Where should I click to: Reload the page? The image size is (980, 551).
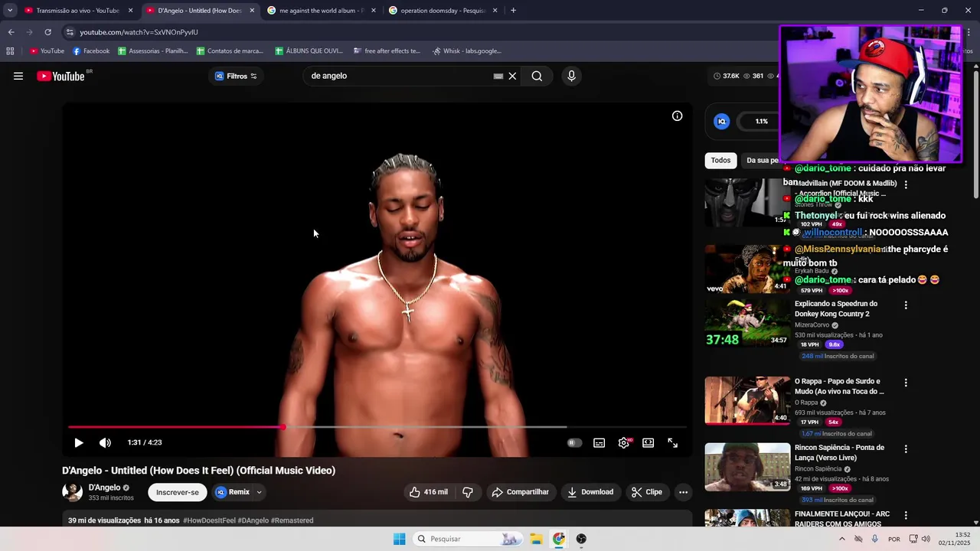(47, 32)
